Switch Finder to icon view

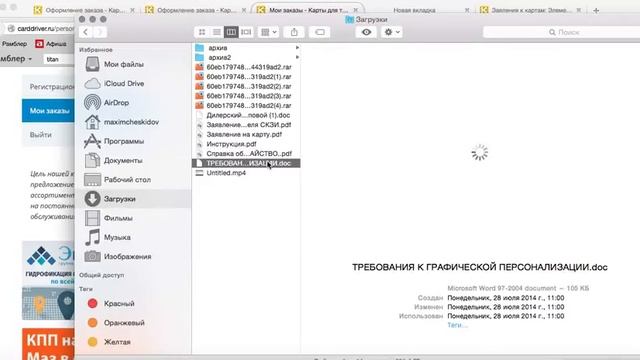(x=202, y=32)
